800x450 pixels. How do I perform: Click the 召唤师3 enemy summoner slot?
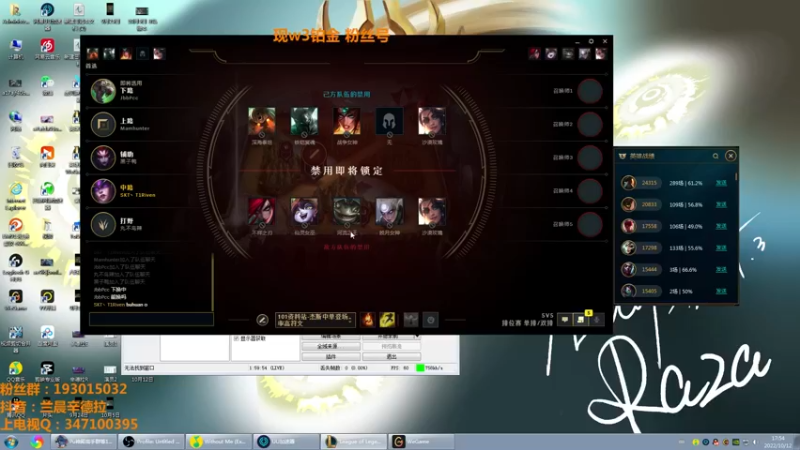coord(590,157)
